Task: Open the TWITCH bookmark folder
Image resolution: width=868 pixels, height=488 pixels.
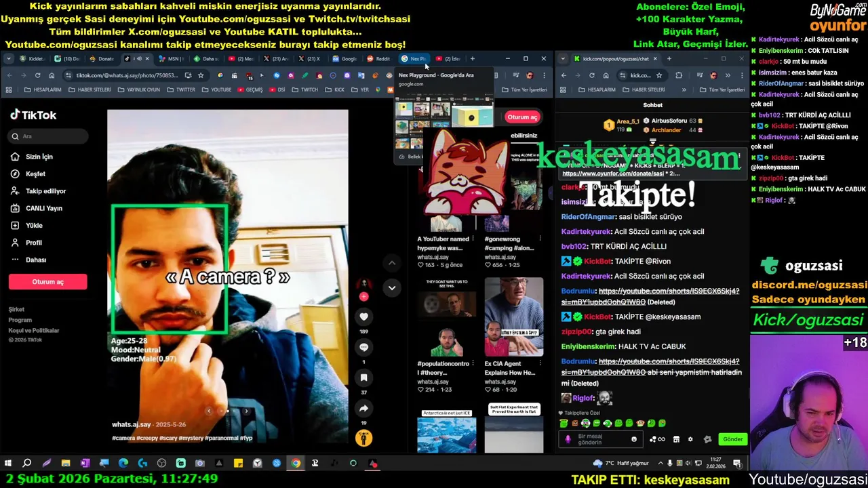Action: [305, 89]
